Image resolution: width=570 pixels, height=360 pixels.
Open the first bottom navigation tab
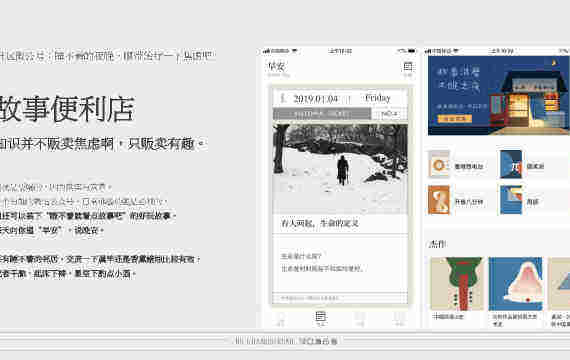point(281,318)
